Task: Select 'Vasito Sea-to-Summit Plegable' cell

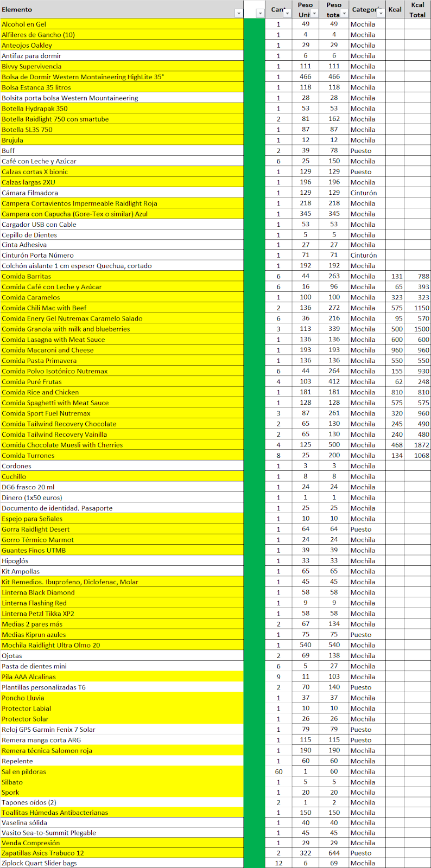Action: coord(122,833)
